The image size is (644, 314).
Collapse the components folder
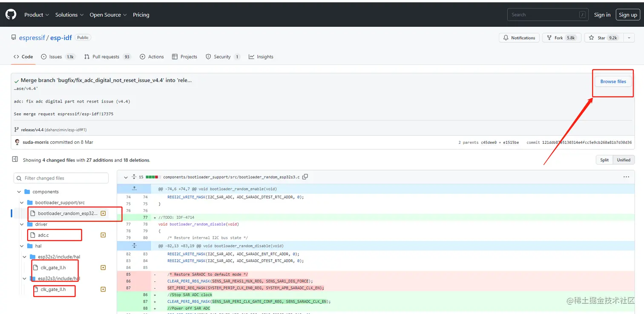tap(19, 192)
